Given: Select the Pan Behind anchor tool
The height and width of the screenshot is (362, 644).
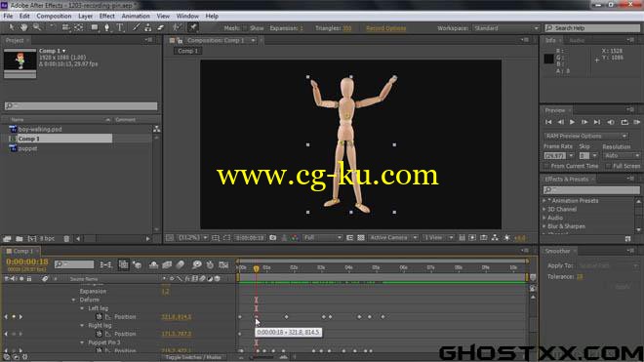Looking at the screenshot, I should 78,27.
